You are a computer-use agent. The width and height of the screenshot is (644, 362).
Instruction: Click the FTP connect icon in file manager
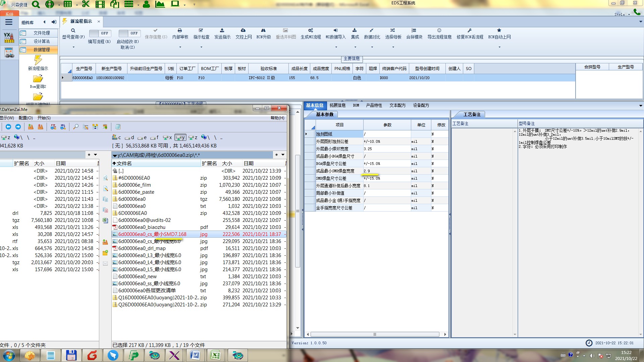(x=53, y=127)
